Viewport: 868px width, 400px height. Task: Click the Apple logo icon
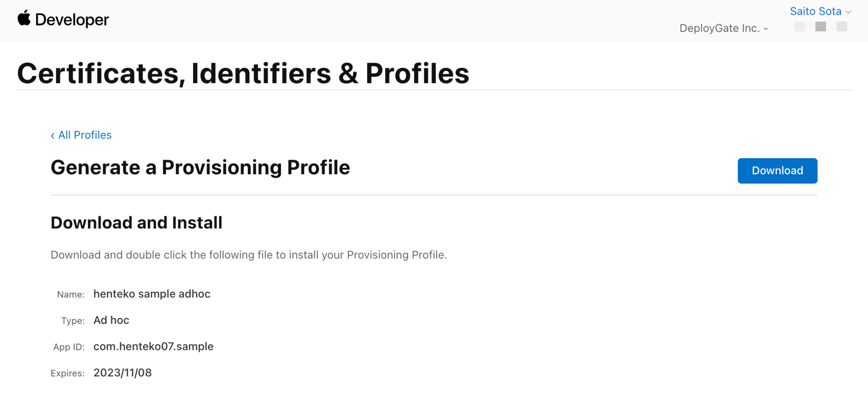[x=24, y=19]
